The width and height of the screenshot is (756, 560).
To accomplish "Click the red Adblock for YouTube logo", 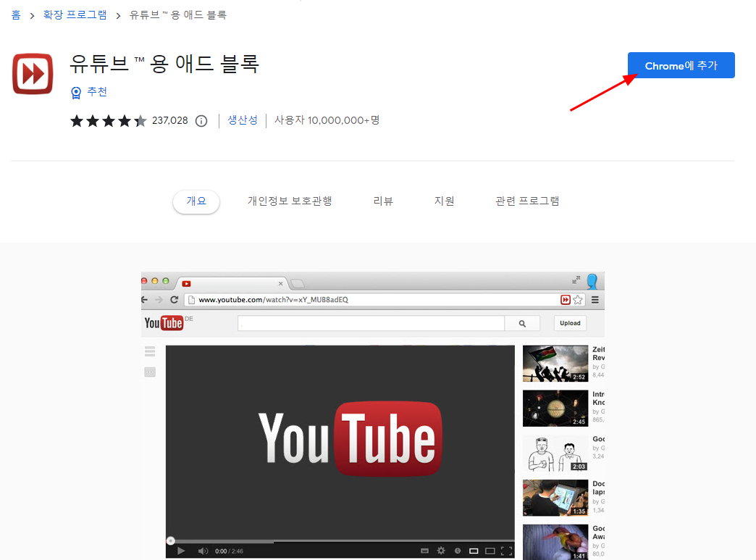I will (x=33, y=73).
